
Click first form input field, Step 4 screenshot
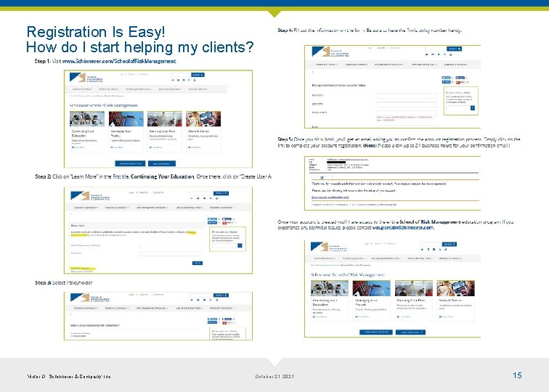pyautogui.click(x=407, y=96)
